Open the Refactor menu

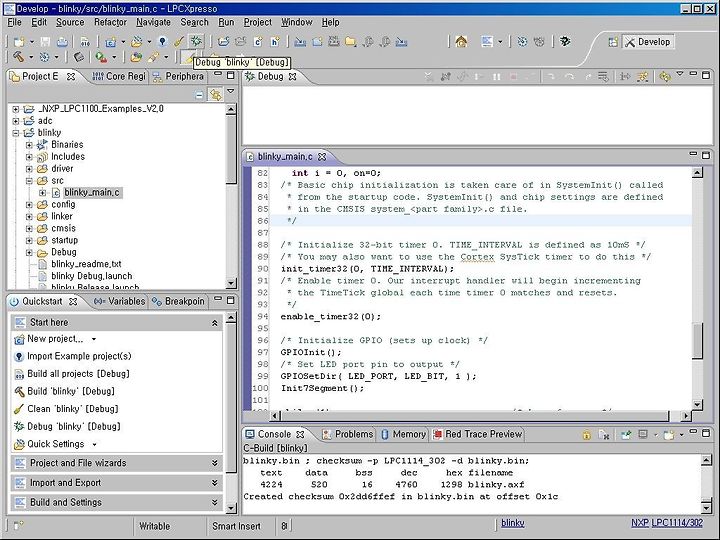click(110, 22)
